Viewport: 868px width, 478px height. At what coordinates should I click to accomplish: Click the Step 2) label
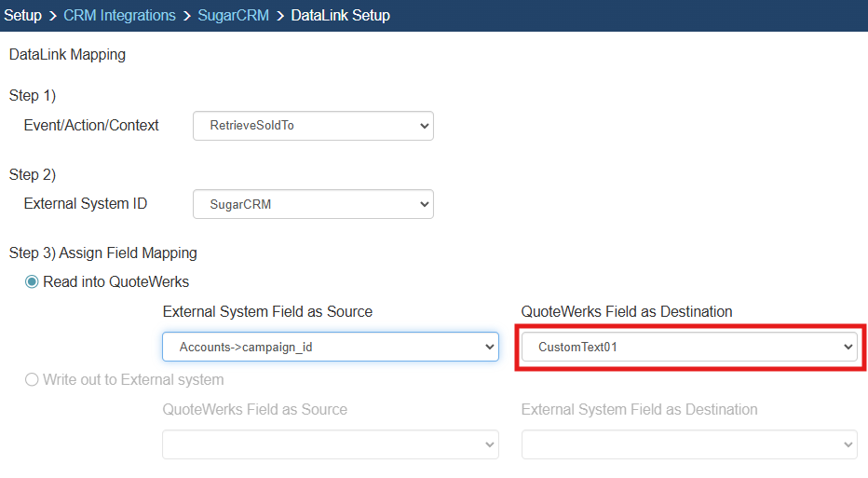tap(33, 174)
